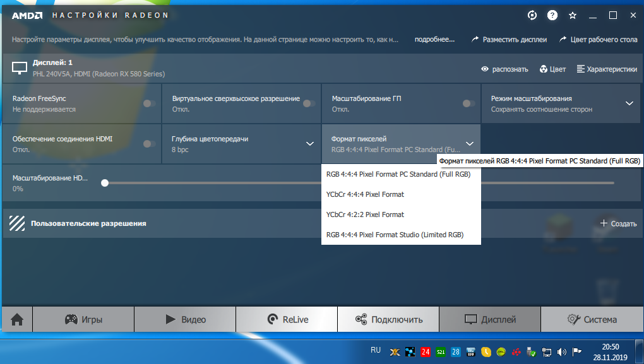Click Разместить дисплеи link
This screenshot has height=364, width=644.
510,39
